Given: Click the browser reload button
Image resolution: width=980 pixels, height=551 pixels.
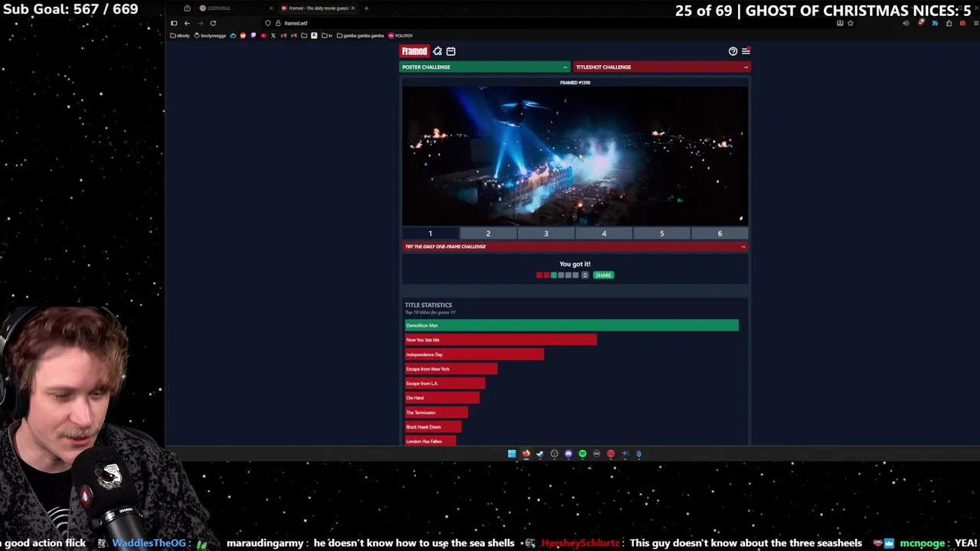Looking at the screenshot, I should pyautogui.click(x=213, y=23).
